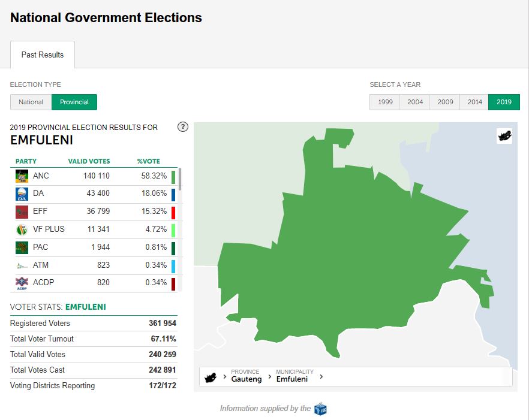Select the 2014 election year

[474, 102]
